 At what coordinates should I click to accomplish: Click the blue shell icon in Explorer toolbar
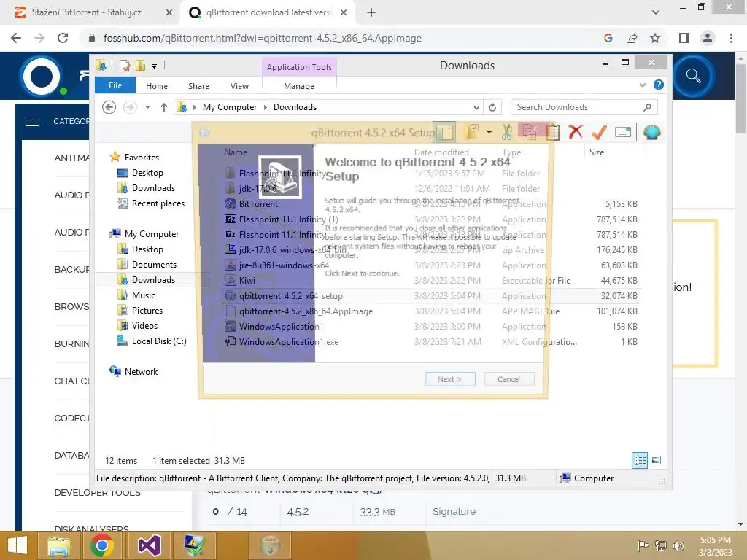[x=651, y=132]
